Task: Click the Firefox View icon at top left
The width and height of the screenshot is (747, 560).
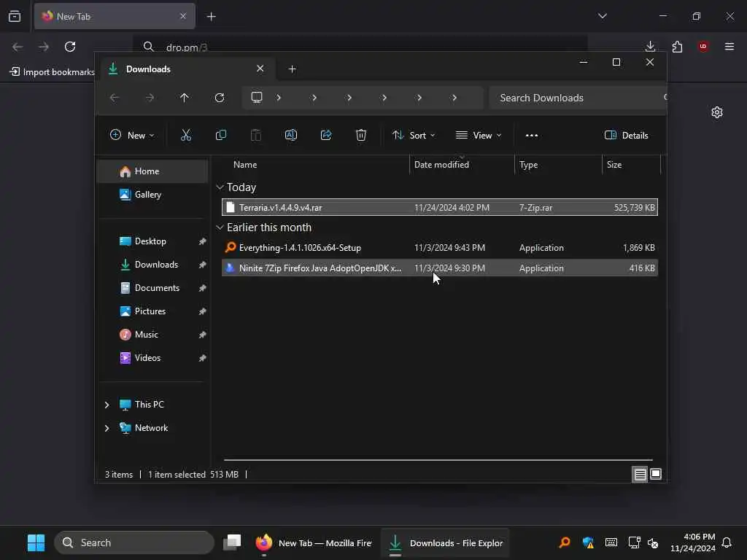Action: point(15,16)
